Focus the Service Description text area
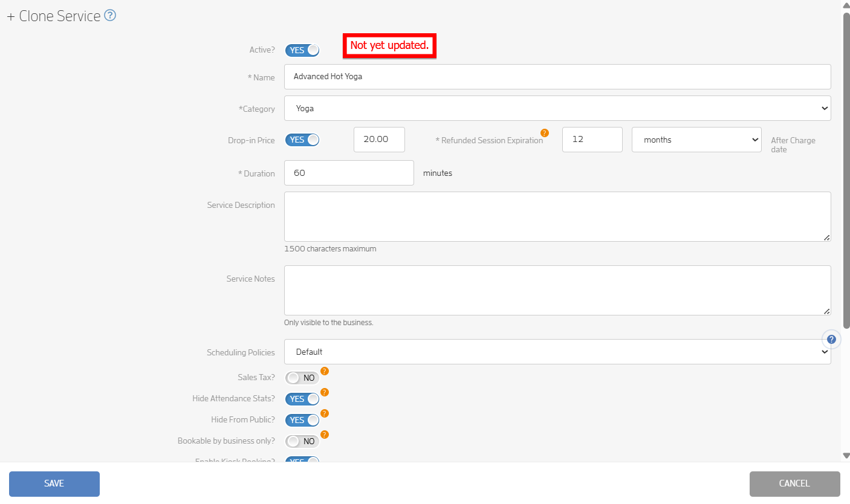850x504 pixels. 557,217
